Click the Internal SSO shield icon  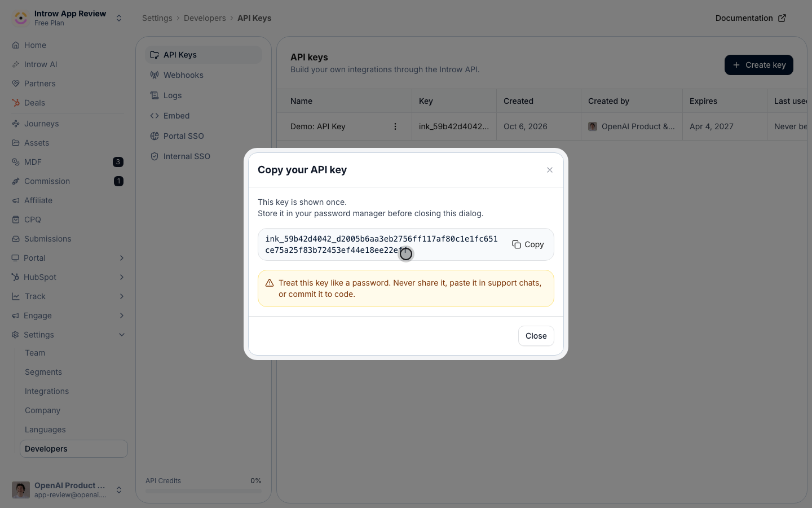[x=155, y=156]
